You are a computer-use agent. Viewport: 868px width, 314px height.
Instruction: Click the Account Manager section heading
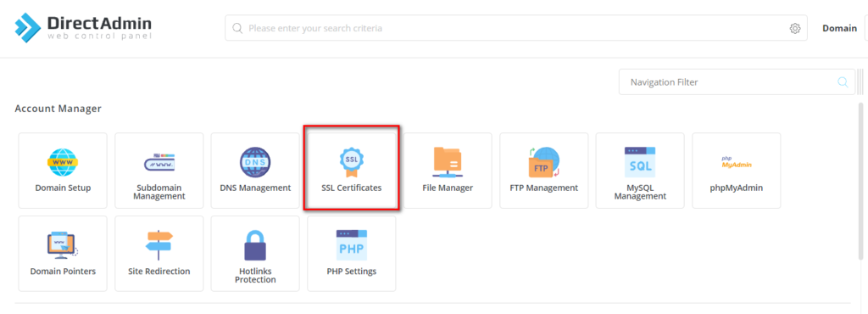click(x=58, y=109)
